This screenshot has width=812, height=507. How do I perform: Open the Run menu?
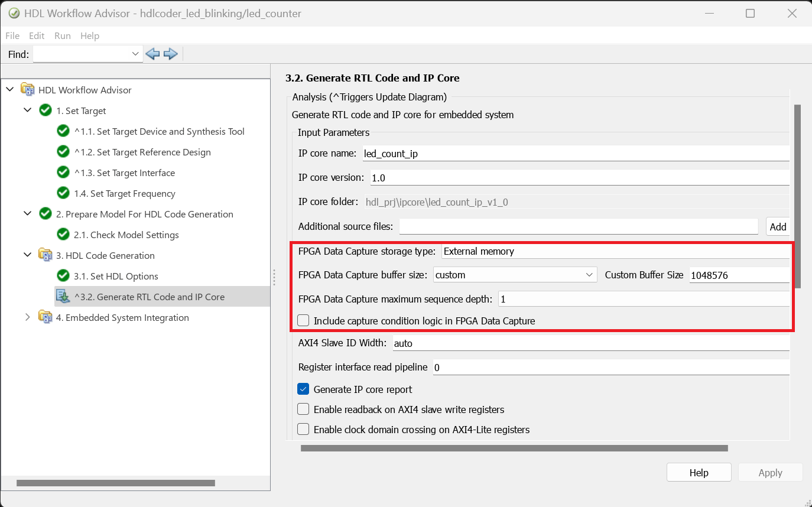pyautogui.click(x=63, y=35)
